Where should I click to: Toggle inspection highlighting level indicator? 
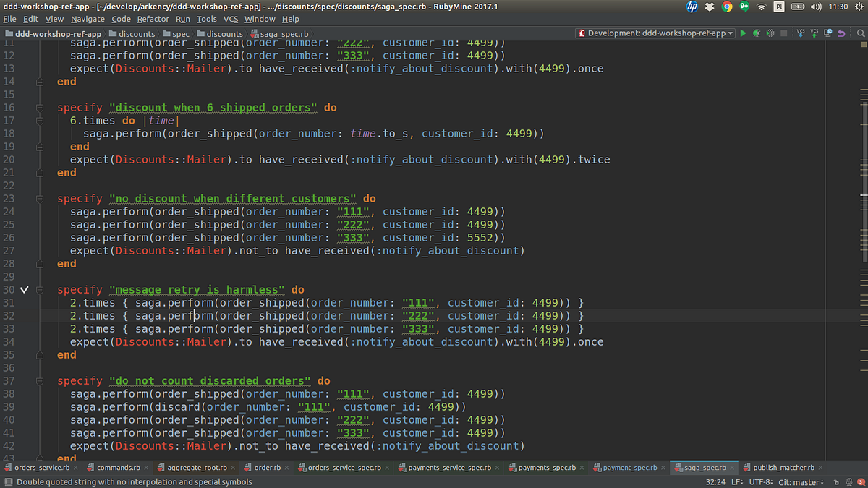coord(850,481)
